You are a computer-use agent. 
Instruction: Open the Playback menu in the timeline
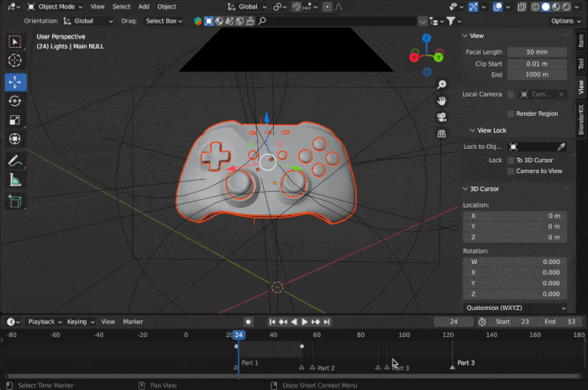44,321
